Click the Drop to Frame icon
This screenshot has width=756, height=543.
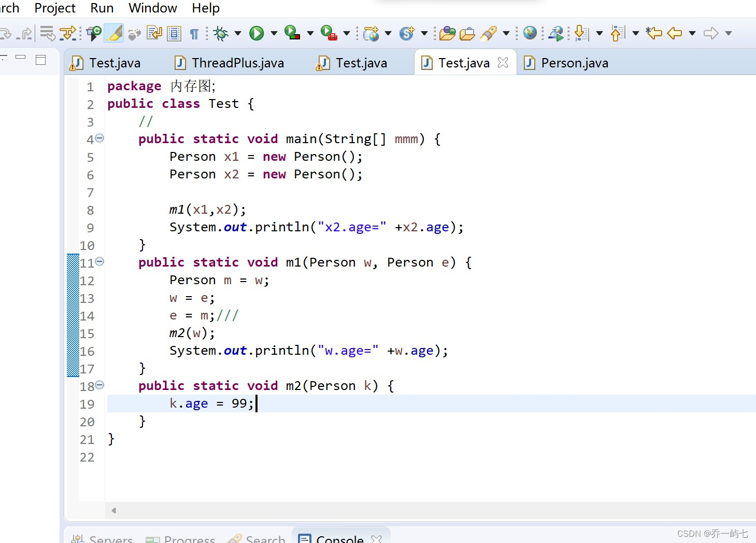pos(47,33)
